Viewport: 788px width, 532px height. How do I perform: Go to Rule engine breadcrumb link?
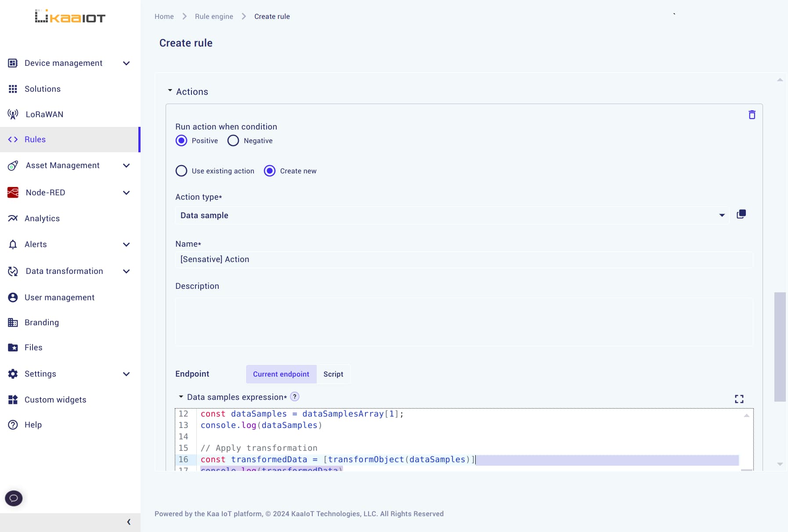(x=214, y=17)
